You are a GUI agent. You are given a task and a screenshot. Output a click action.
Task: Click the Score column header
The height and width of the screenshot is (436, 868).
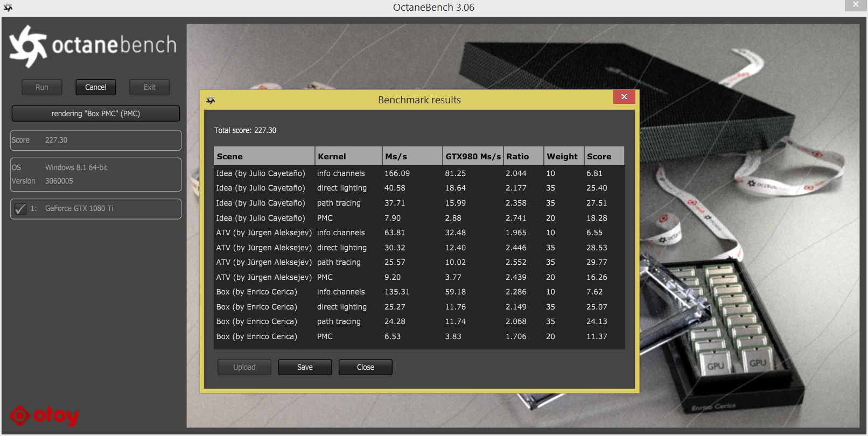tap(604, 156)
